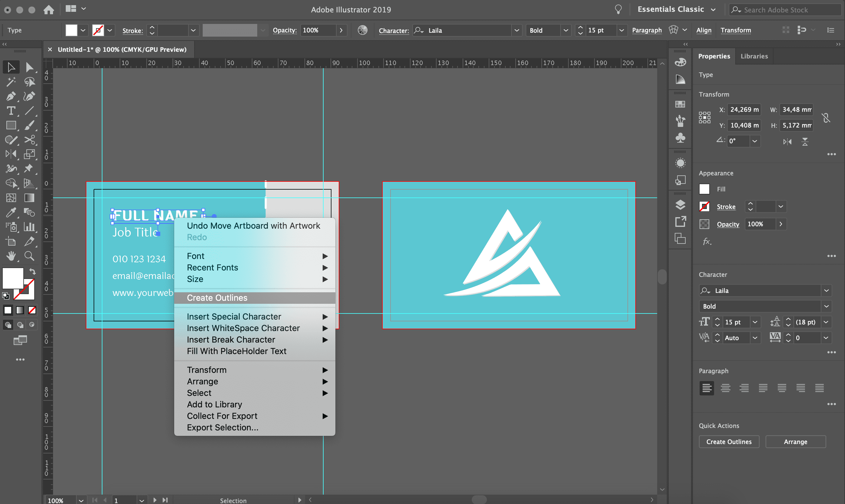Choose Fill With PlaceHolder Text
This screenshot has height=504, width=845.
point(254,351)
